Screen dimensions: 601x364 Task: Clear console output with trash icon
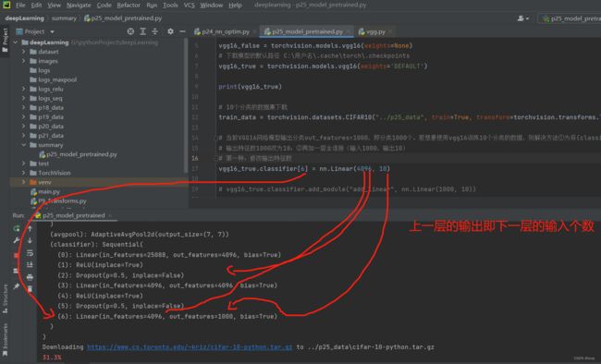point(30,288)
